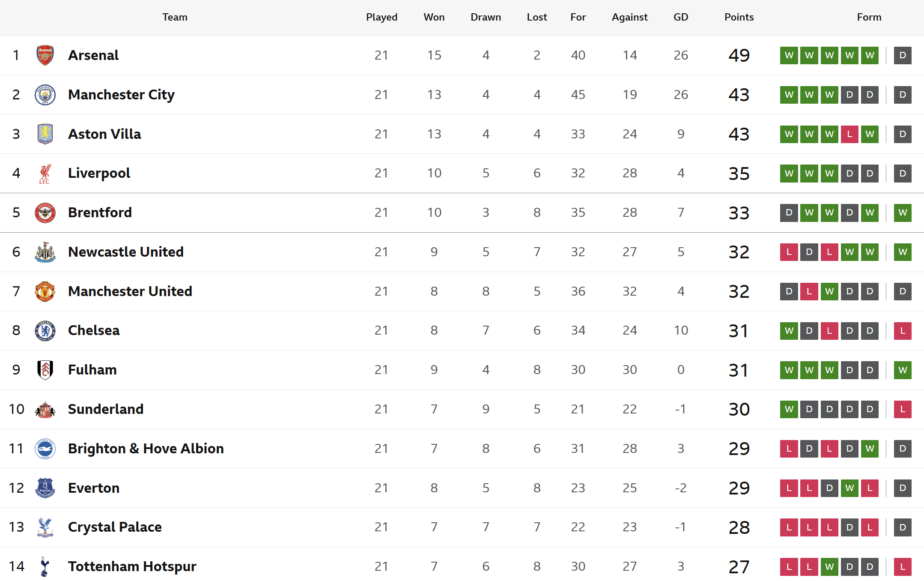Click the Aston Villa crest icon
The image size is (924, 581).
coord(45,134)
